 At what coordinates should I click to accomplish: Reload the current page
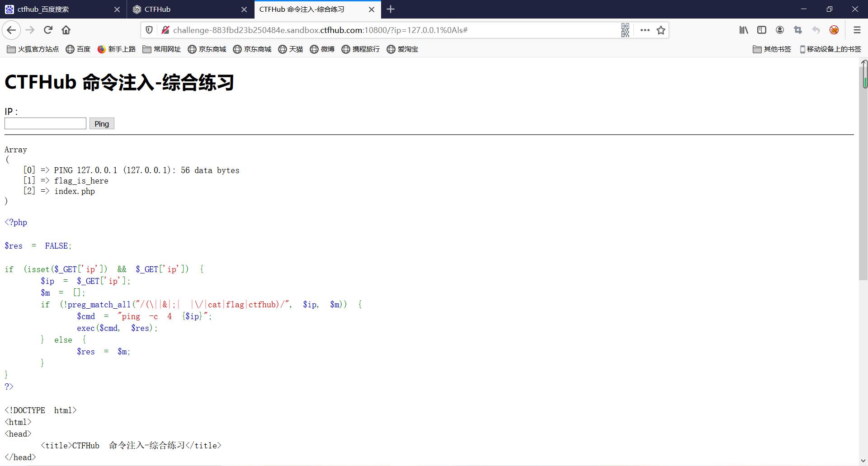pos(48,30)
